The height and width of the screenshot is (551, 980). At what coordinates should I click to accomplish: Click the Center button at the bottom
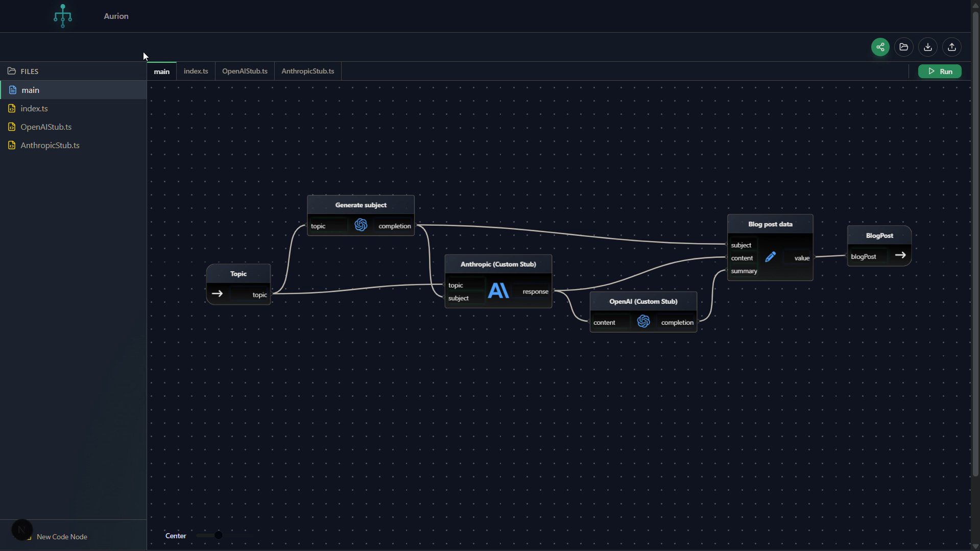point(176,535)
